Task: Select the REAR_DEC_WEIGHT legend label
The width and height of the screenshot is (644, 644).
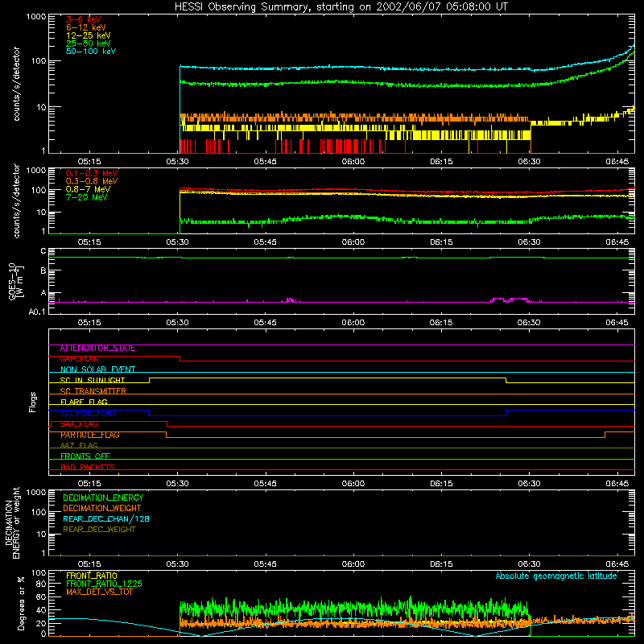Action: (99, 530)
